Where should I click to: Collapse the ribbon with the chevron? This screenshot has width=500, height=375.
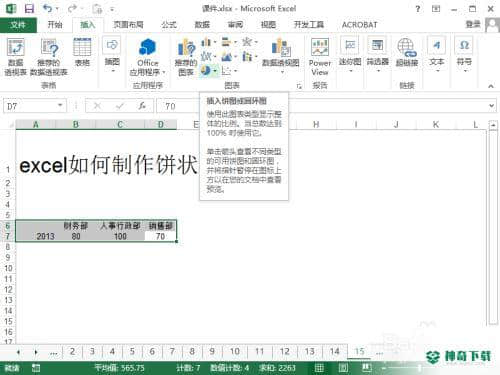tap(491, 86)
